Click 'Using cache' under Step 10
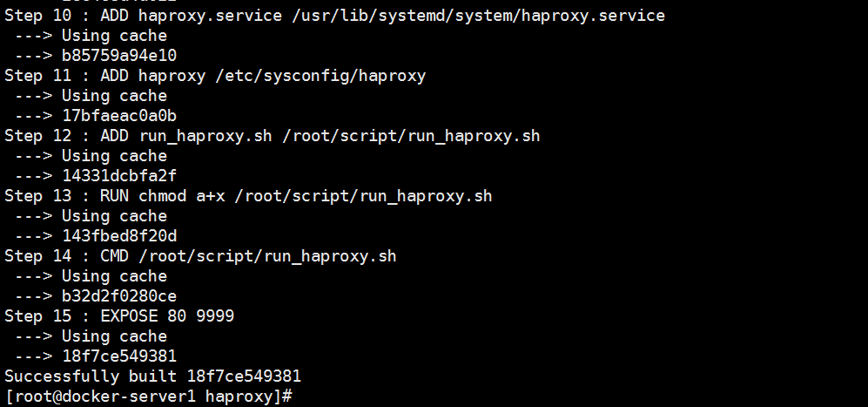The image size is (868, 407). pyautogui.click(x=114, y=36)
